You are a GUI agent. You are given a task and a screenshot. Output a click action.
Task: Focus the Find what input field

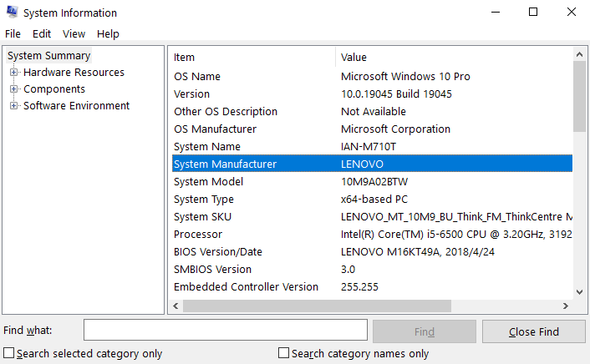(226, 330)
